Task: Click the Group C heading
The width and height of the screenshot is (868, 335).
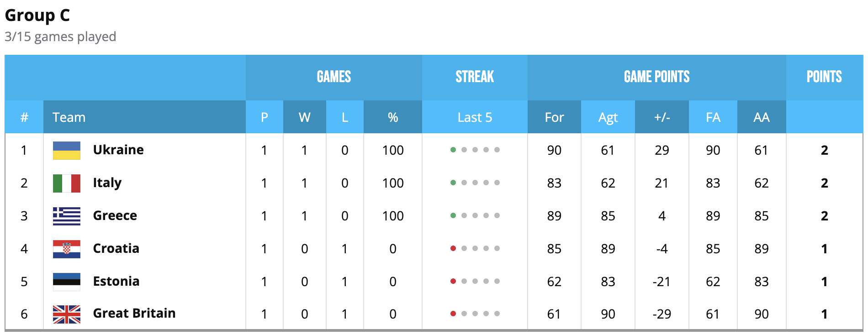Action: [37, 16]
